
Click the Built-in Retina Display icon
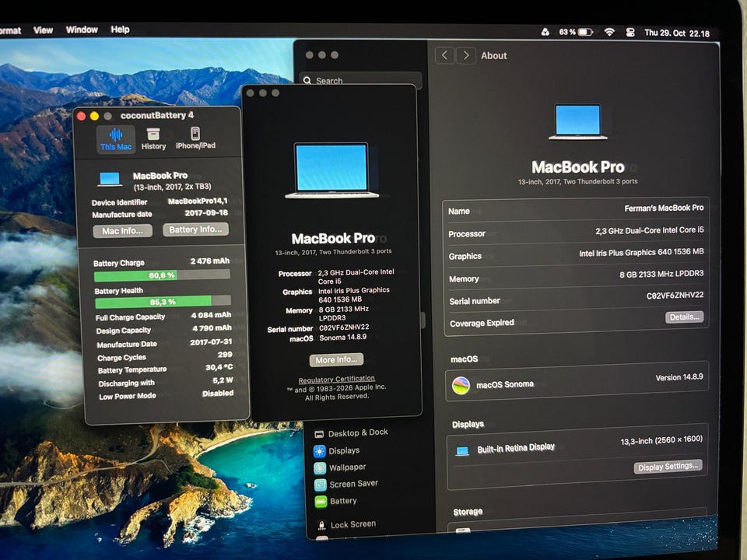(x=462, y=450)
